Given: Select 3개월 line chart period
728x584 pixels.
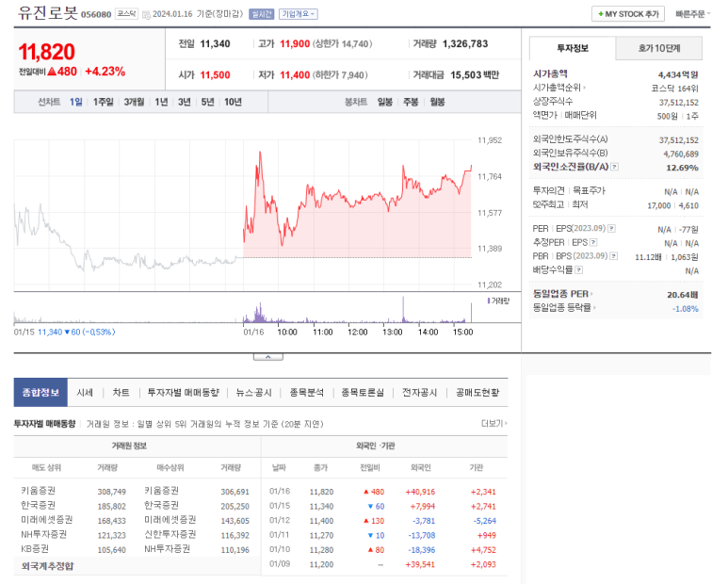Looking at the screenshot, I should (x=134, y=102).
